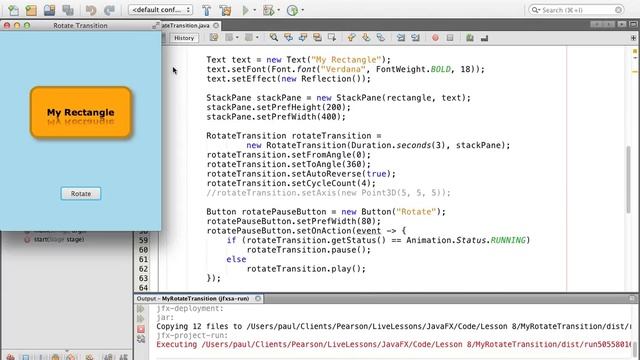The height and width of the screenshot is (360, 640).
Task: Click the Copying 12 files output line
Action: [x=393, y=327]
